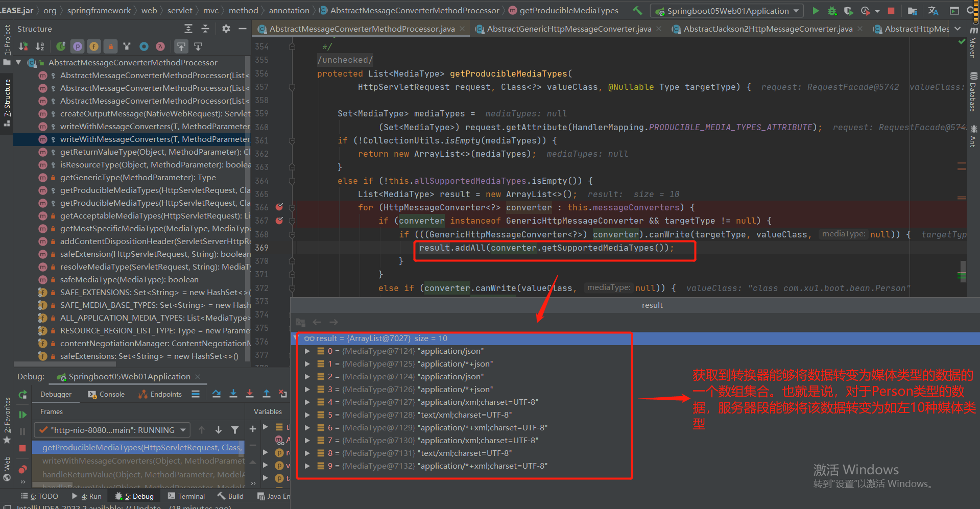Screen dimensions: 980x509
Task: Collapse the result ArrayList node
Action: [296, 338]
